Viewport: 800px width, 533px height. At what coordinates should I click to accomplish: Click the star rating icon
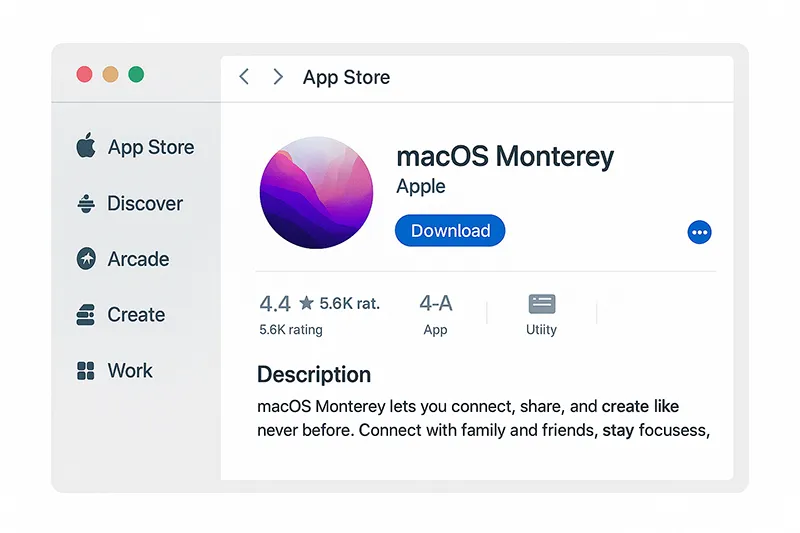[306, 303]
